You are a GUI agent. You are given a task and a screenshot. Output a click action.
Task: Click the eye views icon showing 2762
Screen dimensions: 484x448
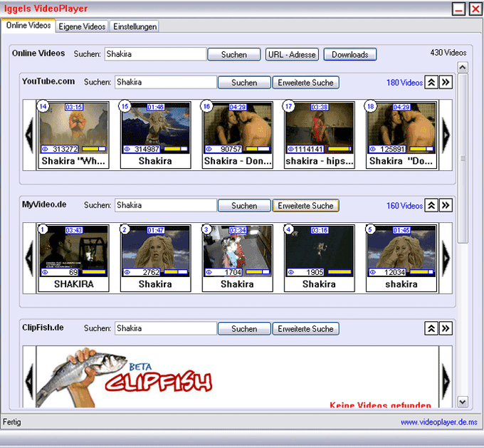pos(127,272)
